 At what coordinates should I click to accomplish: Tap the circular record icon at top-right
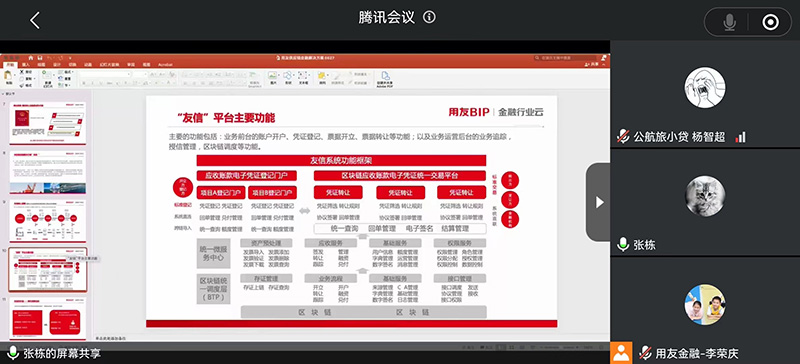(x=770, y=22)
